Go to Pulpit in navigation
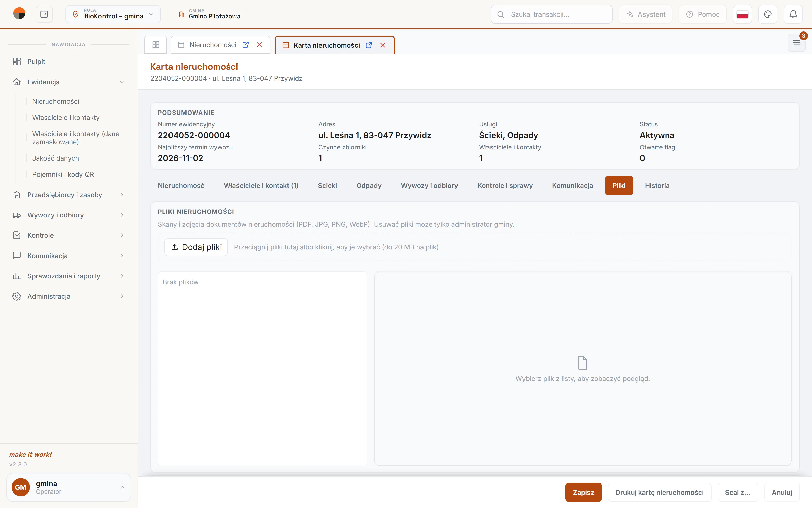This screenshot has height=508, width=812. (69, 61)
